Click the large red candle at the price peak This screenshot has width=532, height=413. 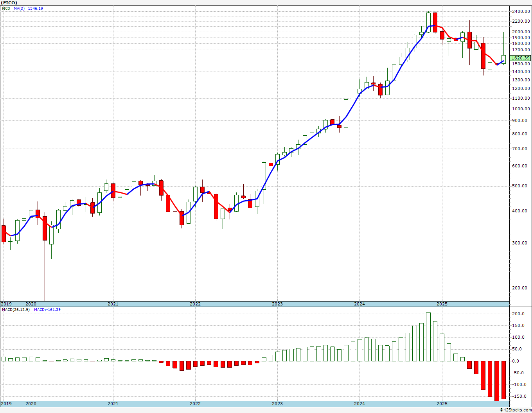click(x=435, y=22)
